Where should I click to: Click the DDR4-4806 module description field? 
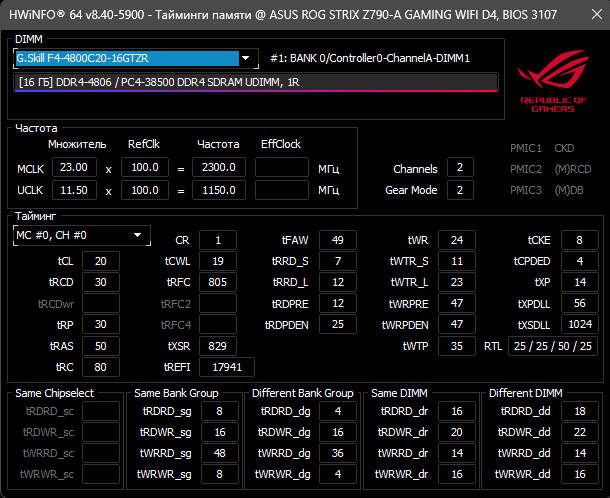(x=256, y=82)
